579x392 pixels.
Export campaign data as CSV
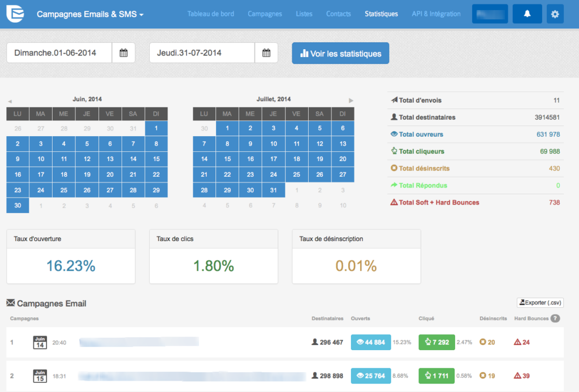(540, 303)
